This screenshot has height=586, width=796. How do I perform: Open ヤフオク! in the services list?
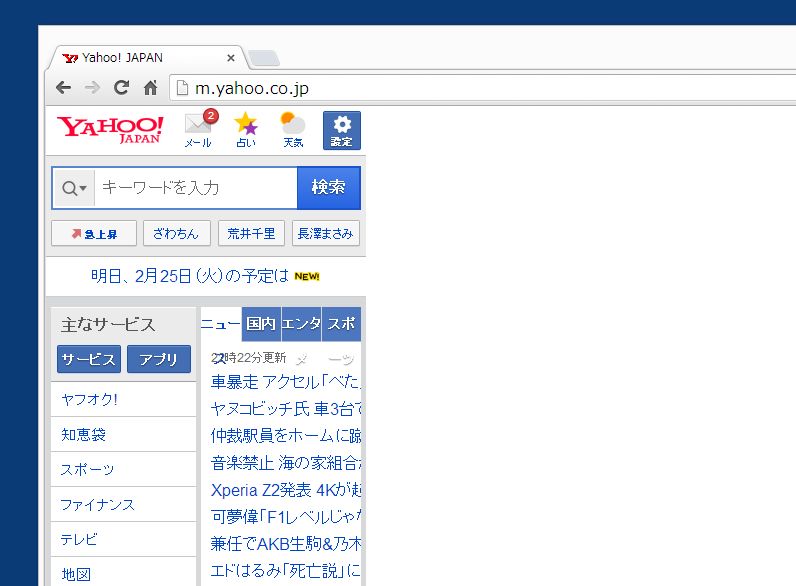(123, 400)
